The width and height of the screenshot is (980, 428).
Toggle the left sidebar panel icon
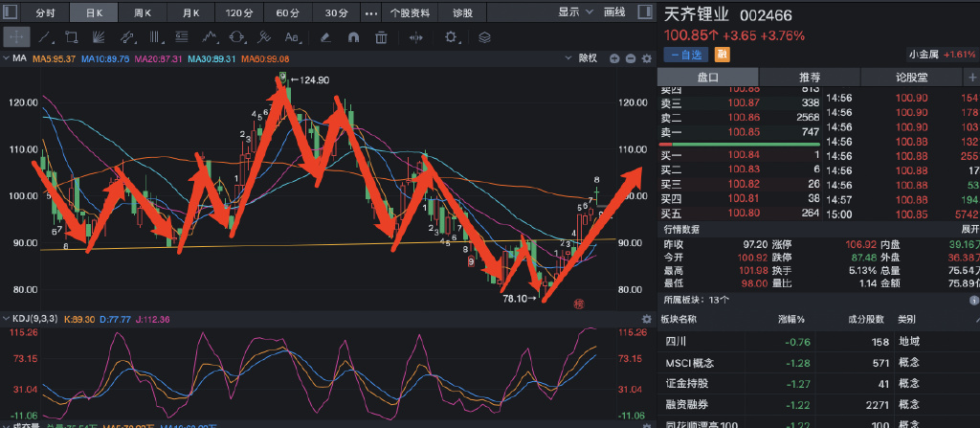pos(10,12)
